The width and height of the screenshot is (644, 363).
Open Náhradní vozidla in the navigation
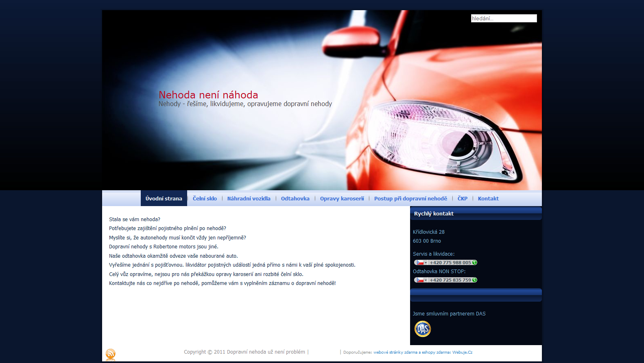[249, 198]
